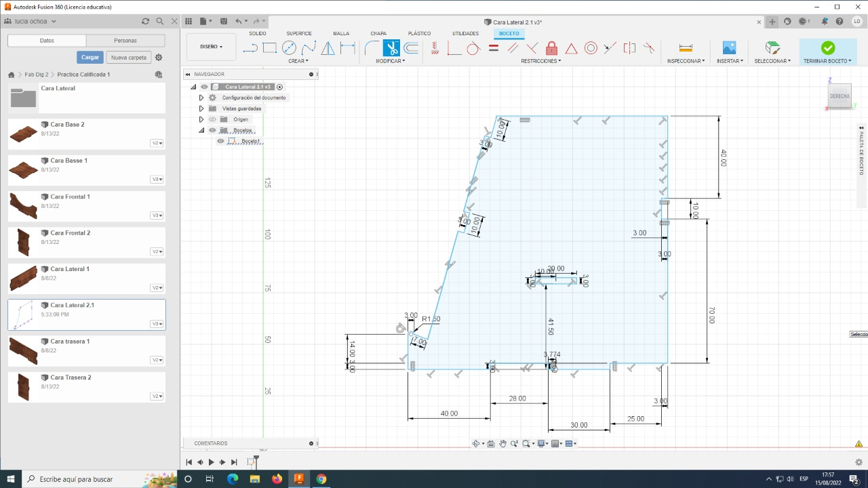Open the DISEÑO workspace dropdown
The height and width of the screenshot is (488, 868).
tap(211, 47)
